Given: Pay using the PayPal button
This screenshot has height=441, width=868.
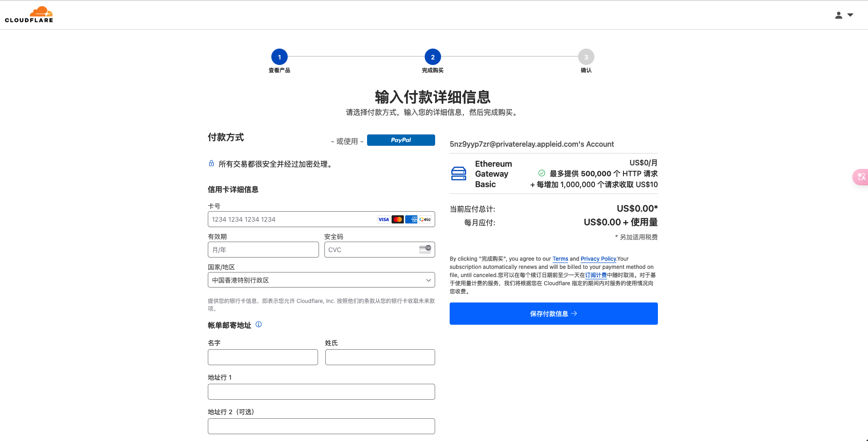Looking at the screenshot, I should pos(401,140).
